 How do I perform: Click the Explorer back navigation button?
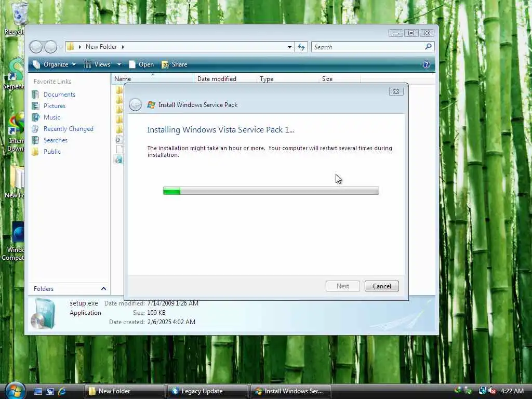[x=36, y=47]
